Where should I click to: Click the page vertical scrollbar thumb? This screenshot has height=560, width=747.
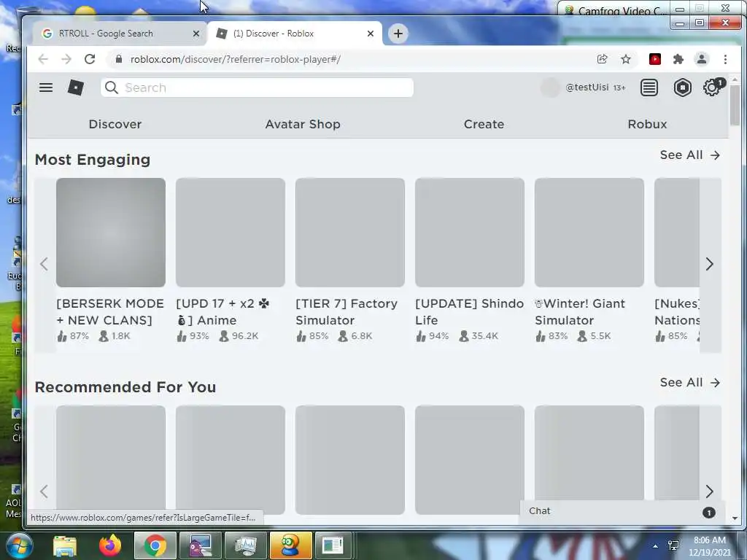click(734, 105)
